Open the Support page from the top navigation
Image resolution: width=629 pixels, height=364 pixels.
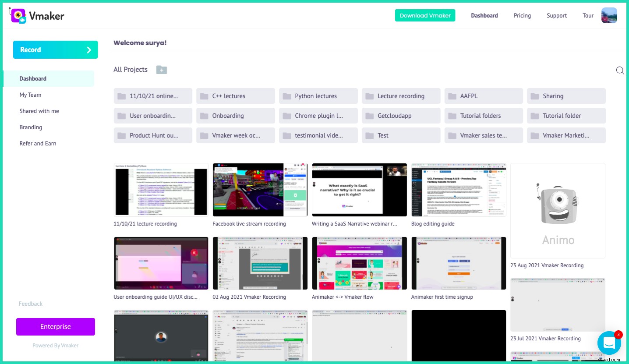556,15
